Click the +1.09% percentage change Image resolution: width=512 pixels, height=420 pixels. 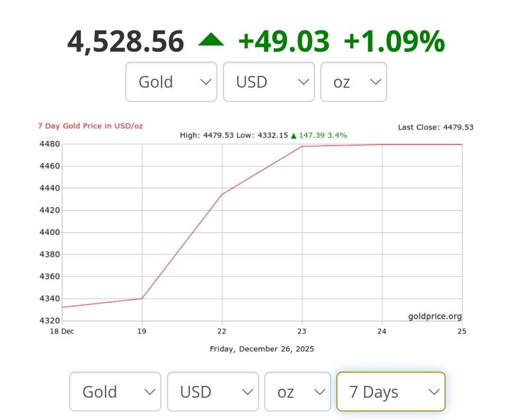click(x=394, y=41)
